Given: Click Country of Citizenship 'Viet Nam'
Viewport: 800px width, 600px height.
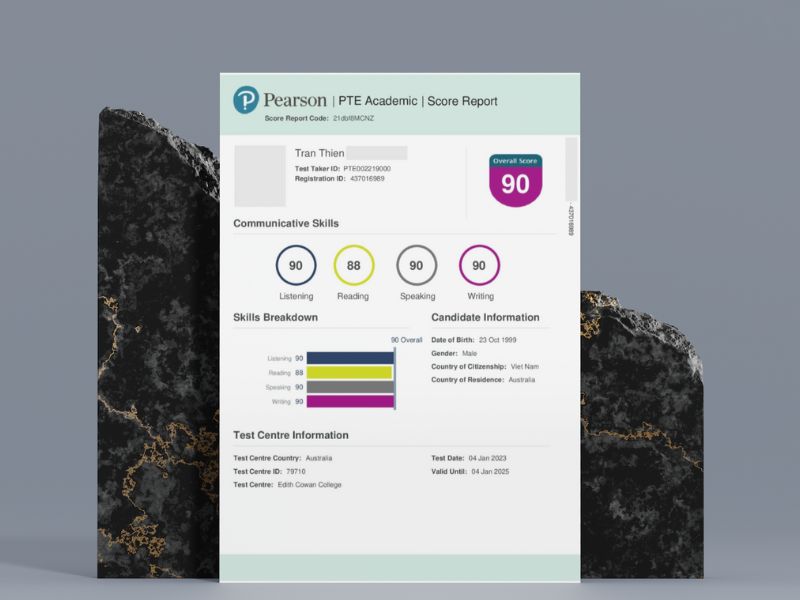Looking at the screenshot, I should click(x=524, y=366).
